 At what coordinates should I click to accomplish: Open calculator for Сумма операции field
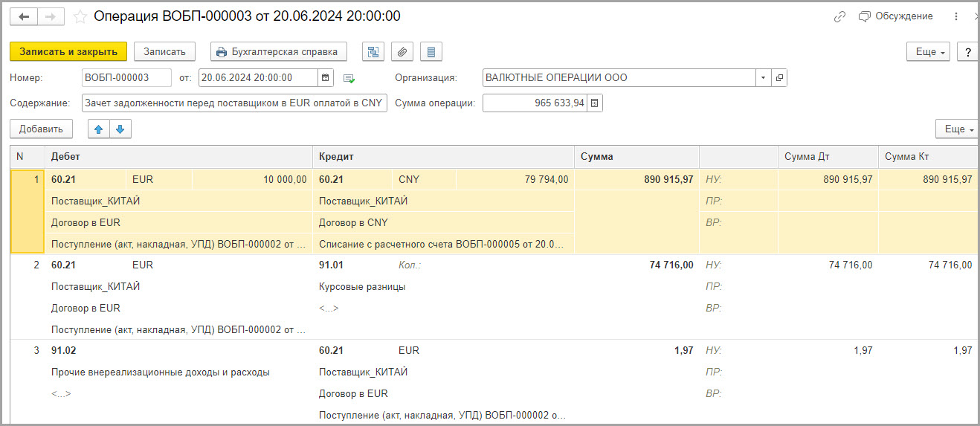tap(595, 103)
